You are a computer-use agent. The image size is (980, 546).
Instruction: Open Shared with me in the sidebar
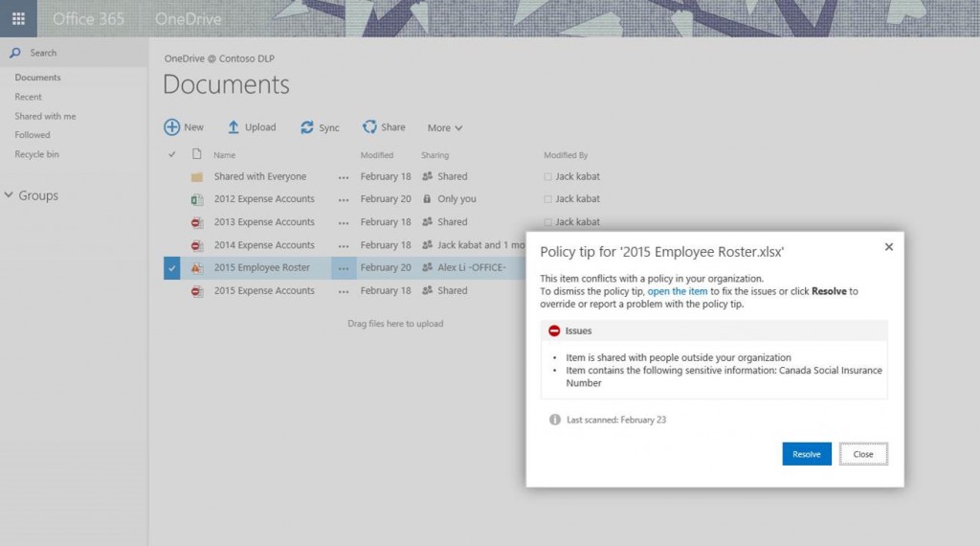coord(45,116)
